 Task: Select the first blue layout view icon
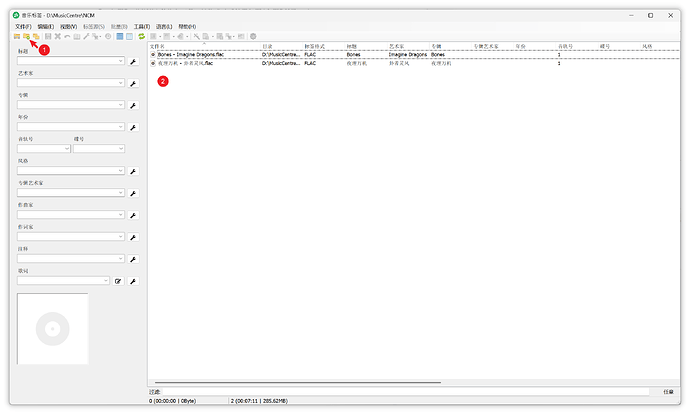(x=120, y=37)
